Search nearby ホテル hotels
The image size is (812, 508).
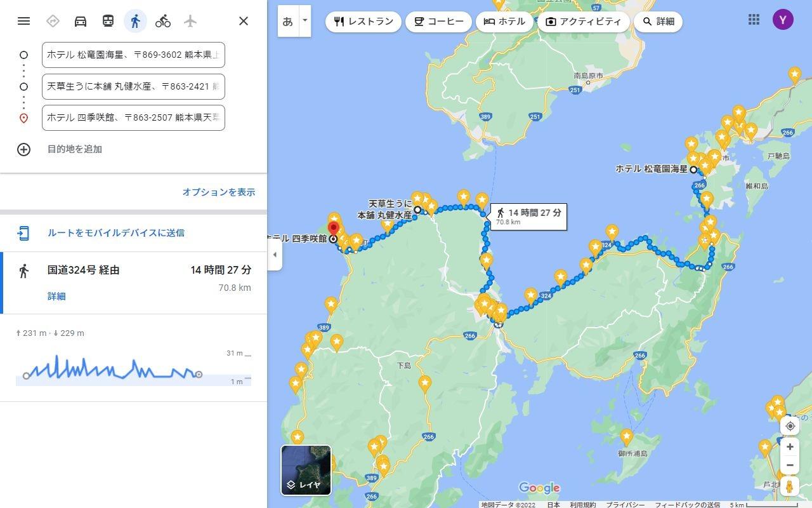504,22
